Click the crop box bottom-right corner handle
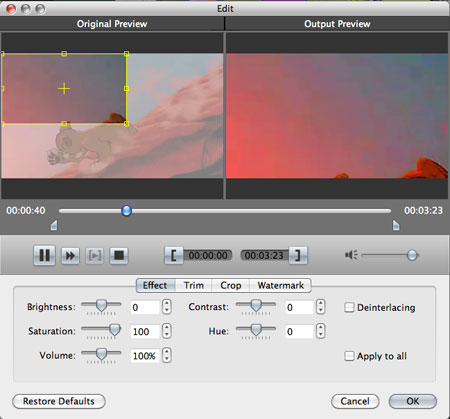This screenshot has width=450, height=419. coord(126,124)
